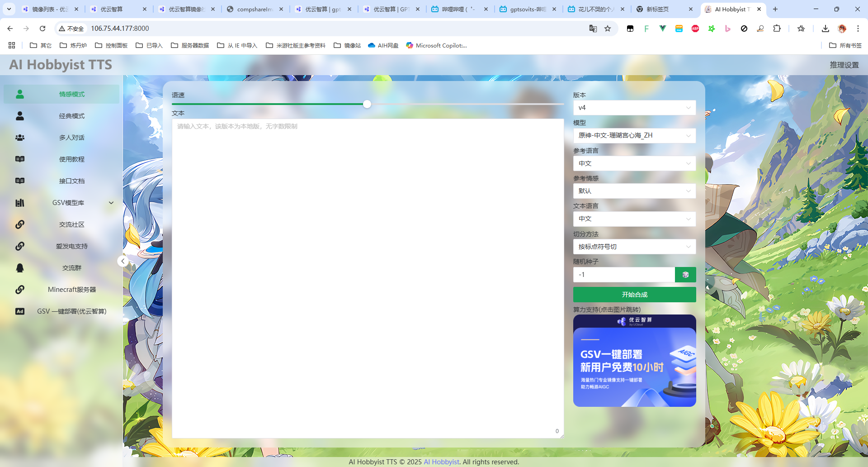Click the 不安全 site info indicator
868x467 pixels.
coord(71,29)
